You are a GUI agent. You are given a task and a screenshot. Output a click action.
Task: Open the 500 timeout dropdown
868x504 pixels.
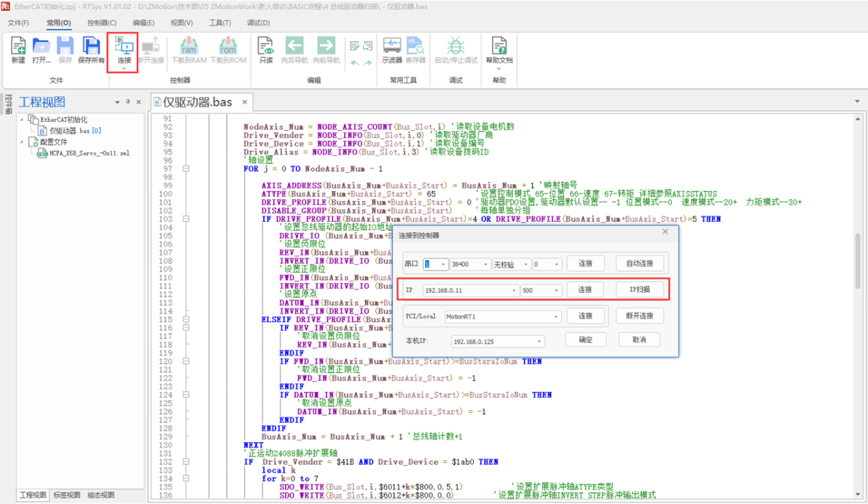coord(556,290)
